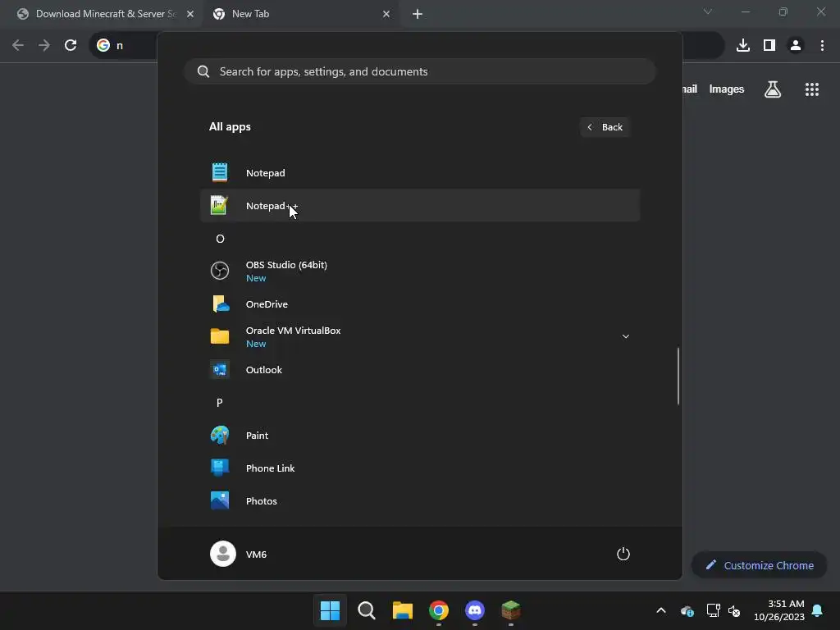Screen dimensions: 840x630
Task: Open the Chrome profile icon
Action: 796,45
